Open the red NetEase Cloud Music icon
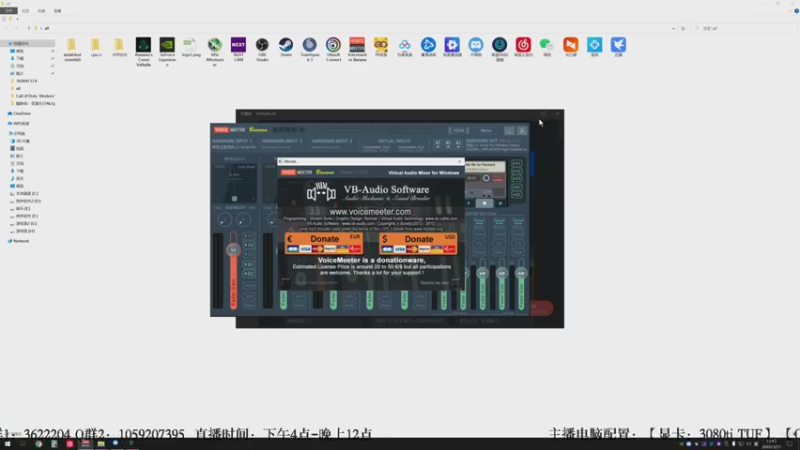This screenshot has height=450, width=800. pos(523,47)
